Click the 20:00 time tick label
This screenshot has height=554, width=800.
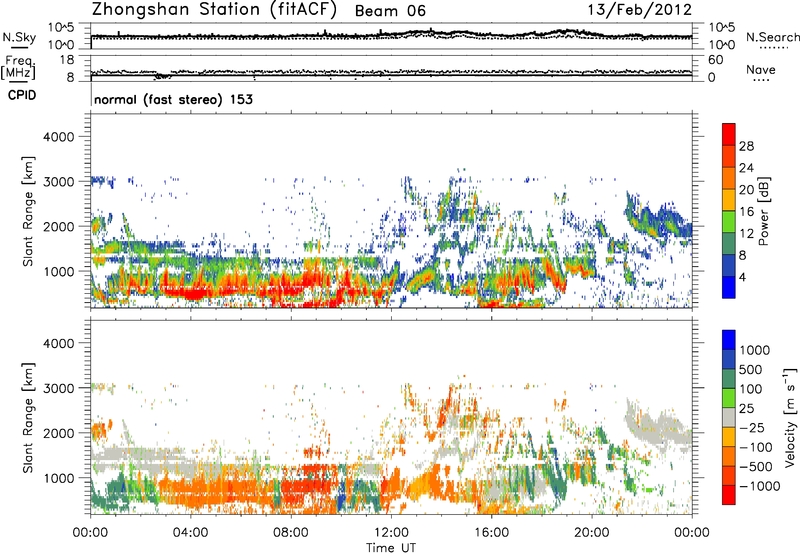click(591, 533)
